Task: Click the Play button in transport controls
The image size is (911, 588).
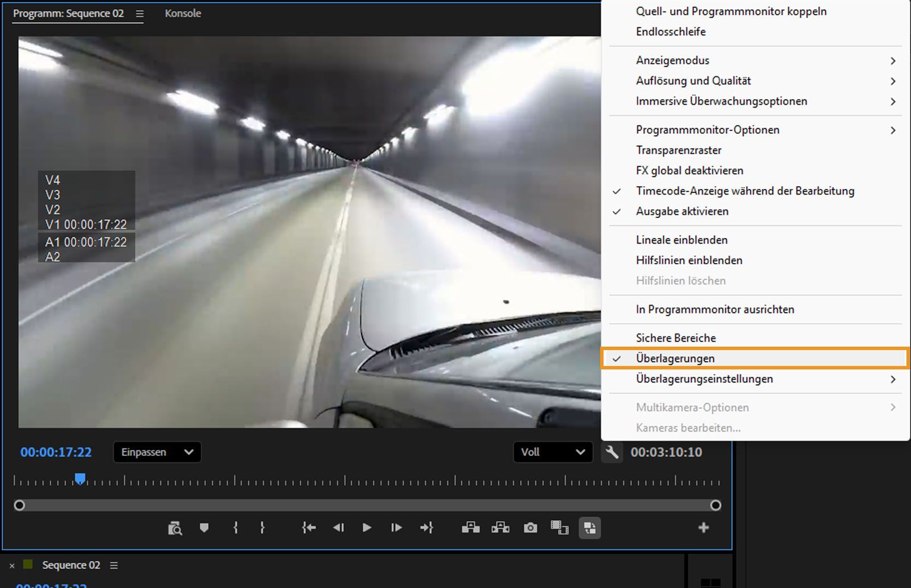Action: point(367,528)
